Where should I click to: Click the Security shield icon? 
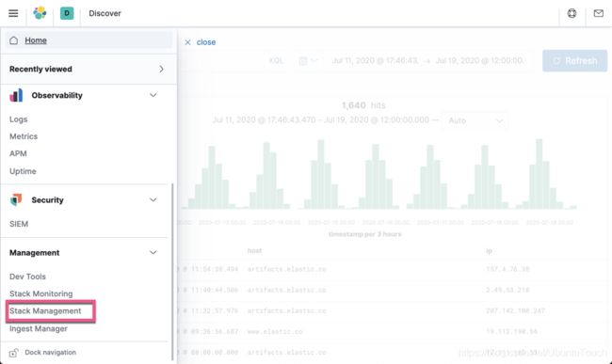coord(16,199)
